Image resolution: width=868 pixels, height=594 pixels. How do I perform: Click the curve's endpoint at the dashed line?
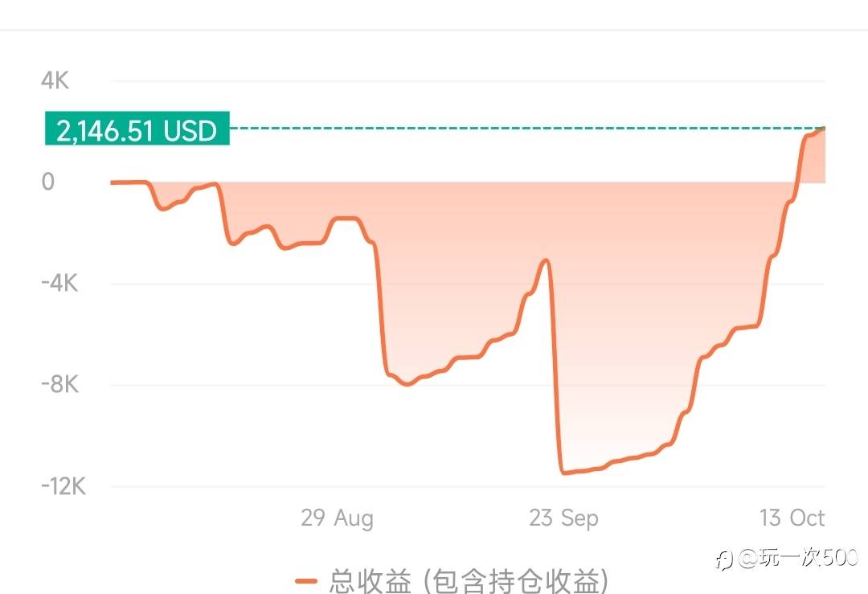coord(824,129)
